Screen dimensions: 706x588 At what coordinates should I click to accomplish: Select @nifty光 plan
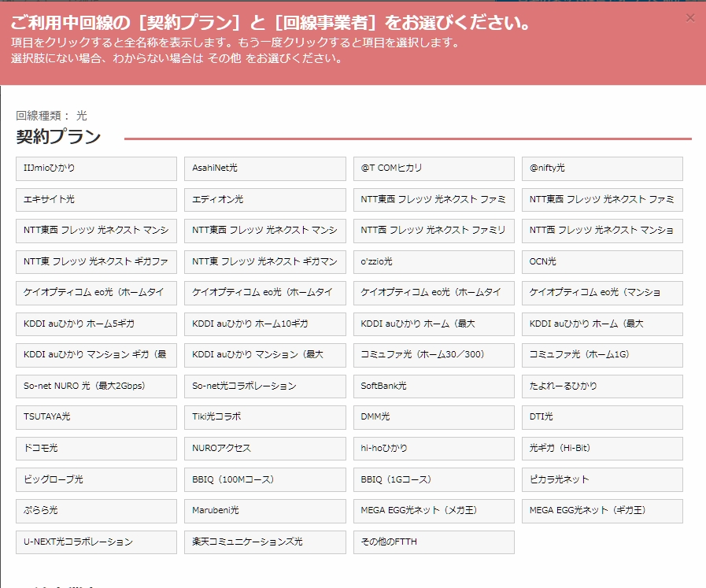point(602,168)
